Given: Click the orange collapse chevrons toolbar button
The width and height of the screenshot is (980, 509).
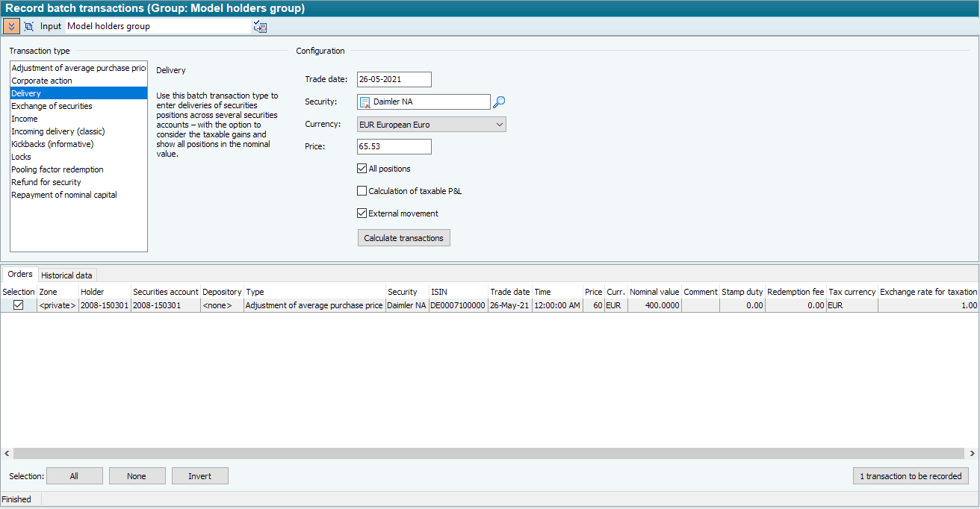Looking at the screenshot, I should 11,26.
